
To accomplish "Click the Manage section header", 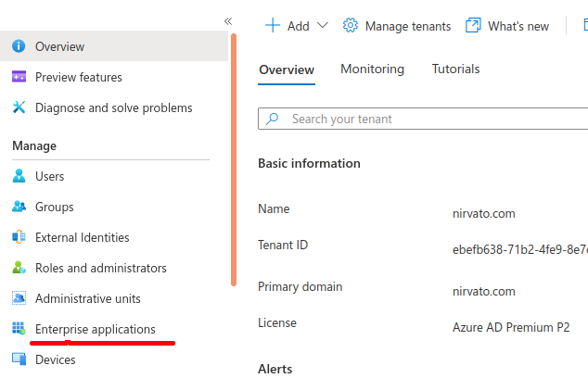I will coord(34,145).
